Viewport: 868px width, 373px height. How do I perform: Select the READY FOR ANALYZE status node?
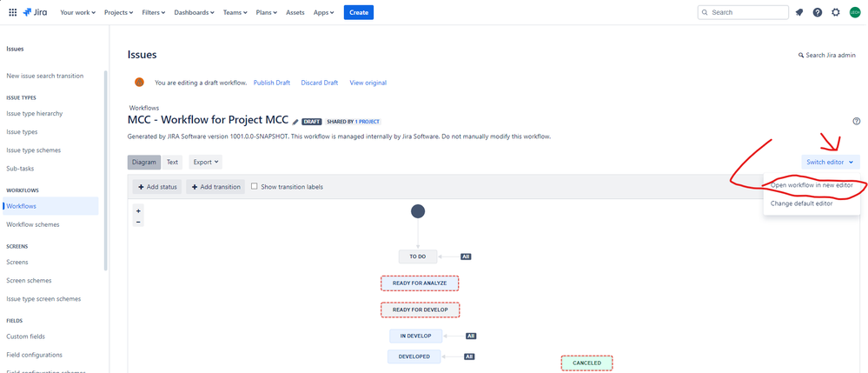pyautogui.click(x=420, y=283)
